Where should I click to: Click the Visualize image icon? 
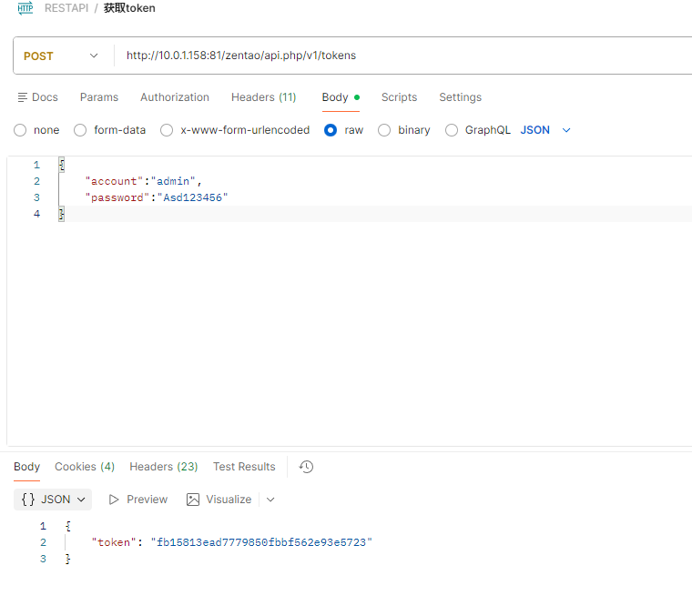click(x=193, y=500)
